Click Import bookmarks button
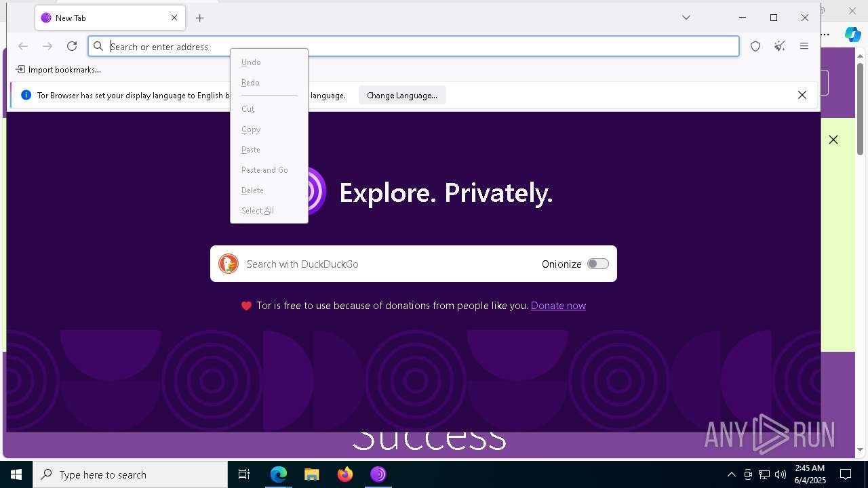 click(x=58, y=70)
